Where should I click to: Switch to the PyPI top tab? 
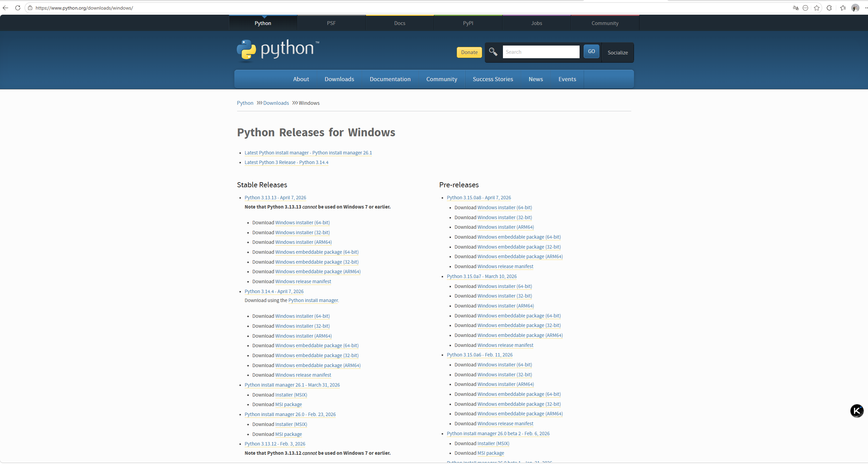tap(468, 23)
